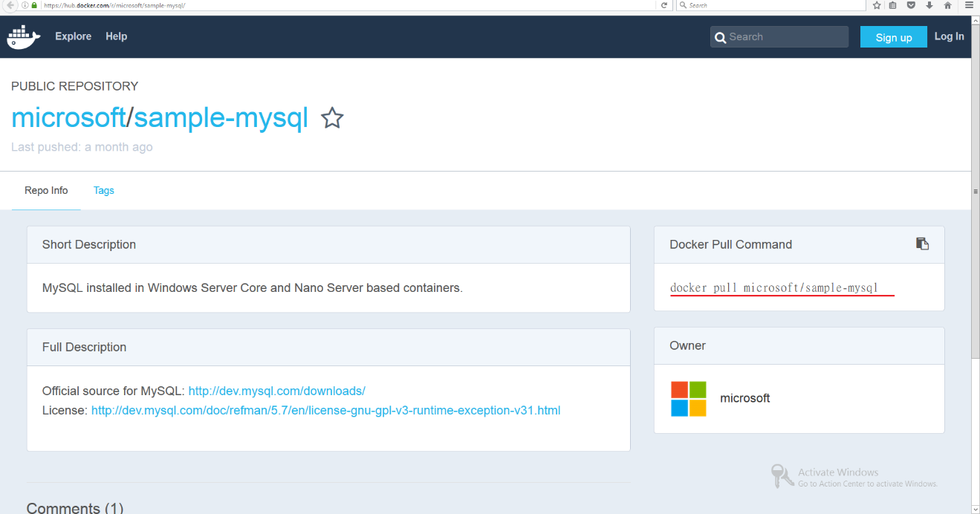This screenshot has height=514, width=980.
Task: Click the MySQL installed in Windows Server Core text
Action: tap(253, 287)
